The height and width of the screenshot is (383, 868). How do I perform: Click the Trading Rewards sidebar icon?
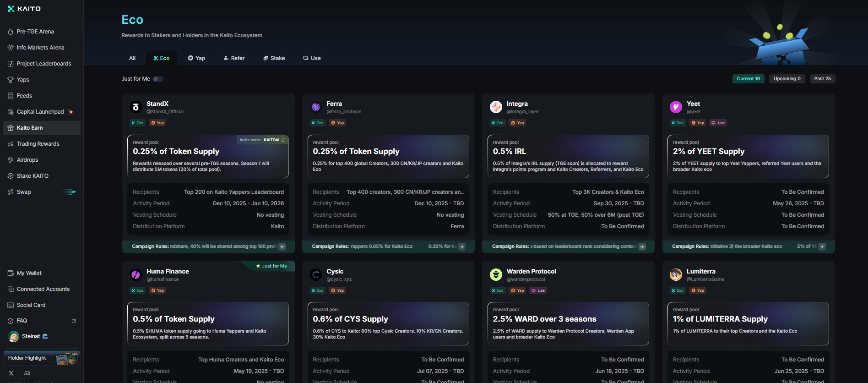point(11,144)
